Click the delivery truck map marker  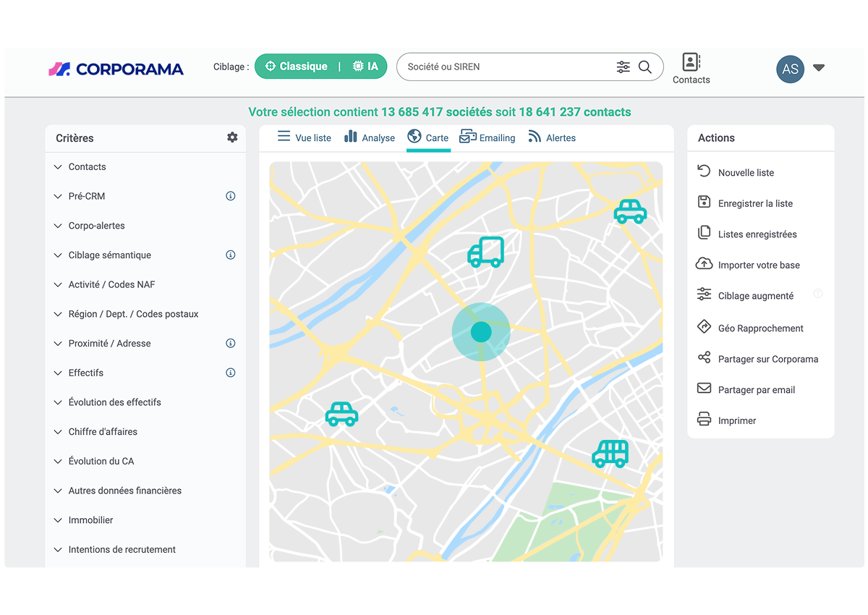tap(486, 253)
